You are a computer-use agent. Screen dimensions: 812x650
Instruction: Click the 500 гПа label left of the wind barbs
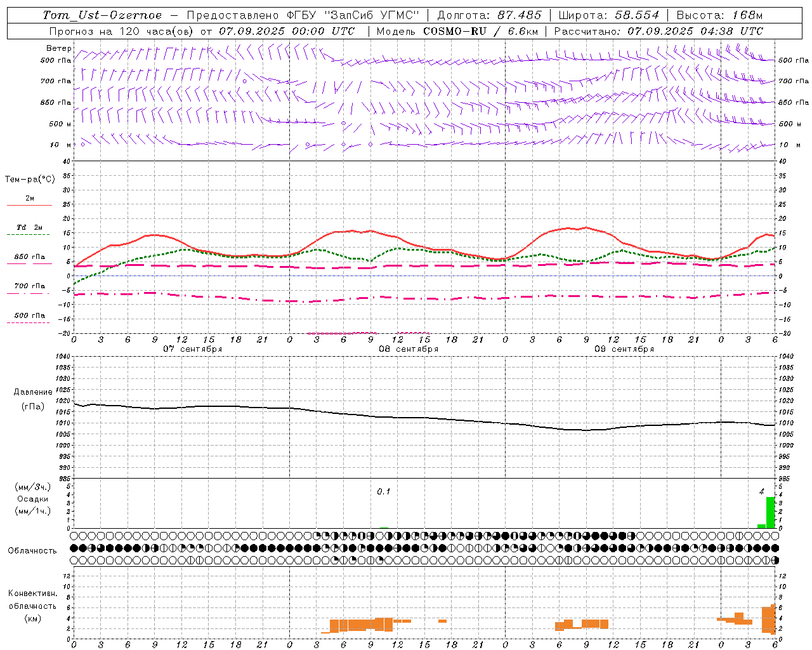click(x=56, y=60)
